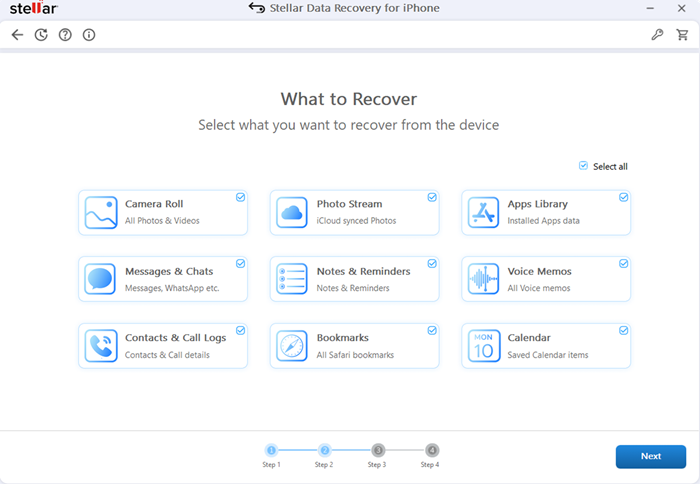Click the Next button
The width and height of the screenshot is (700, 485).
(x=650, y=456)
